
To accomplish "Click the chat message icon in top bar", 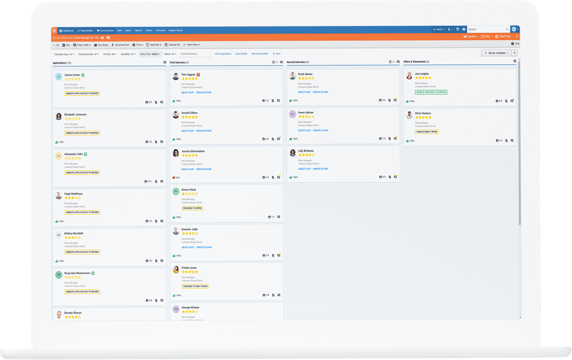I will [x=464, y=30].
